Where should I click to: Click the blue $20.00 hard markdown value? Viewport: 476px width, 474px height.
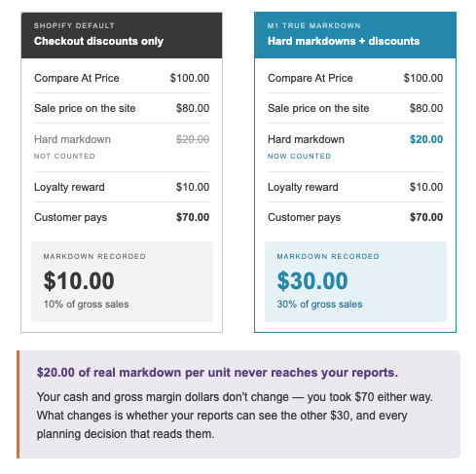click(426, 139)
